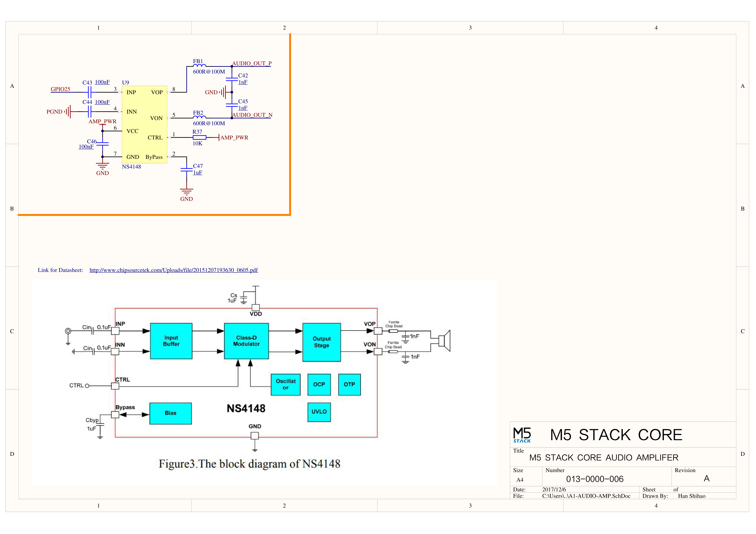Select capacitor C45 symbol
The width and height of the screenshot is (756, 534).
pos(232,105)
